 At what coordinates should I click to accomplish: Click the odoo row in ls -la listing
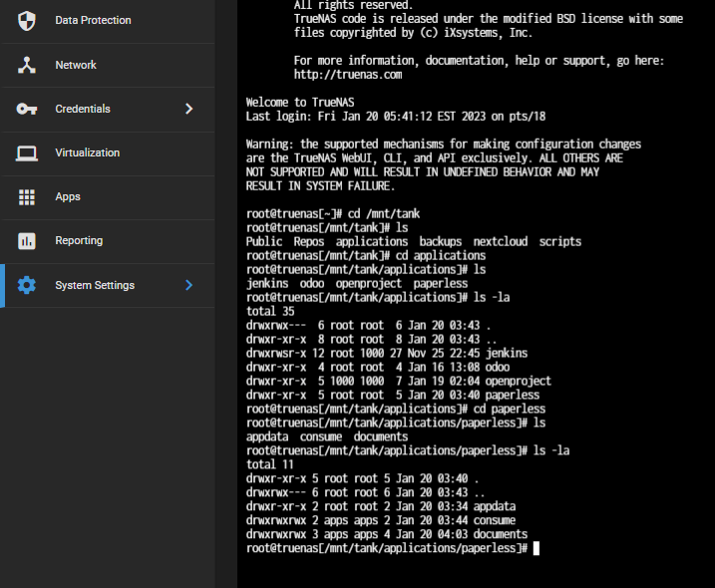click(378, 367)
